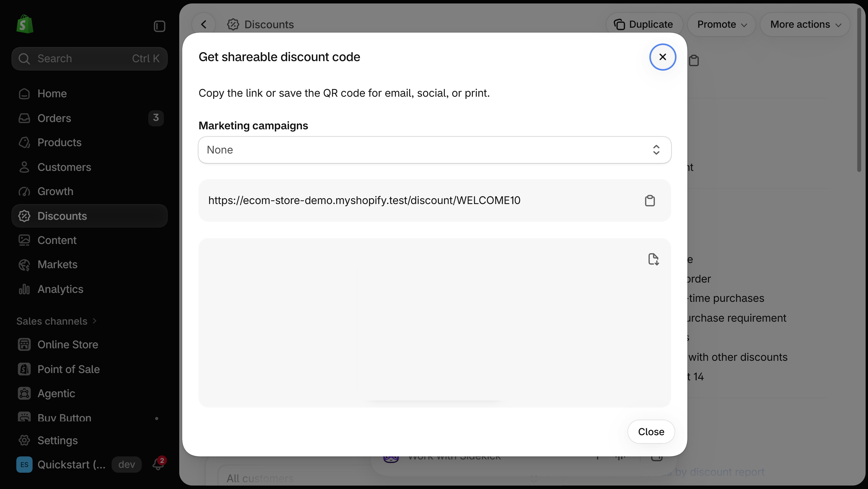Click the copy icon behind the dialog
868x489 pixels.
pyautogui.click(x=694, y=61)
